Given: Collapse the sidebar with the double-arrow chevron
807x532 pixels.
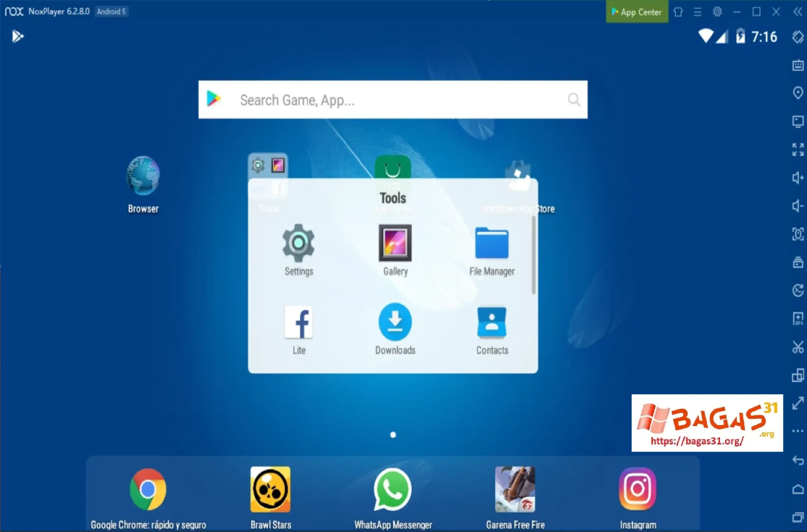Looking at the screenshot, I should pyautogui.click(x=798, y=12).
